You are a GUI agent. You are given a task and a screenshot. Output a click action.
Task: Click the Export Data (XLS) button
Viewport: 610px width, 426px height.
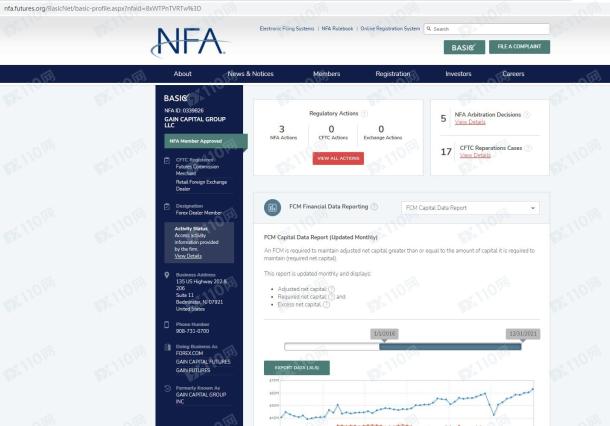297,368
